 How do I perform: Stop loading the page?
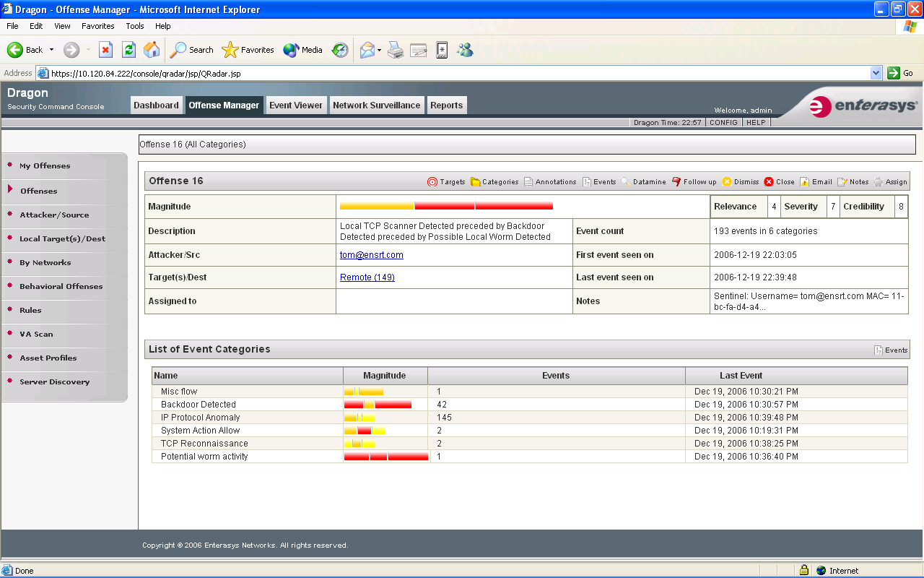coord(105,50)
